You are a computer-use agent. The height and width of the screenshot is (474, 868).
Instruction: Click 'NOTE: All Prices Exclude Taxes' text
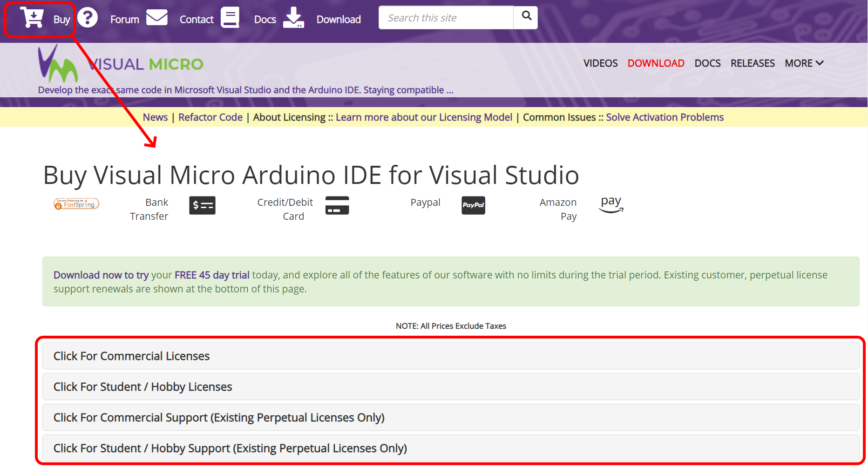tap(451, 326)
